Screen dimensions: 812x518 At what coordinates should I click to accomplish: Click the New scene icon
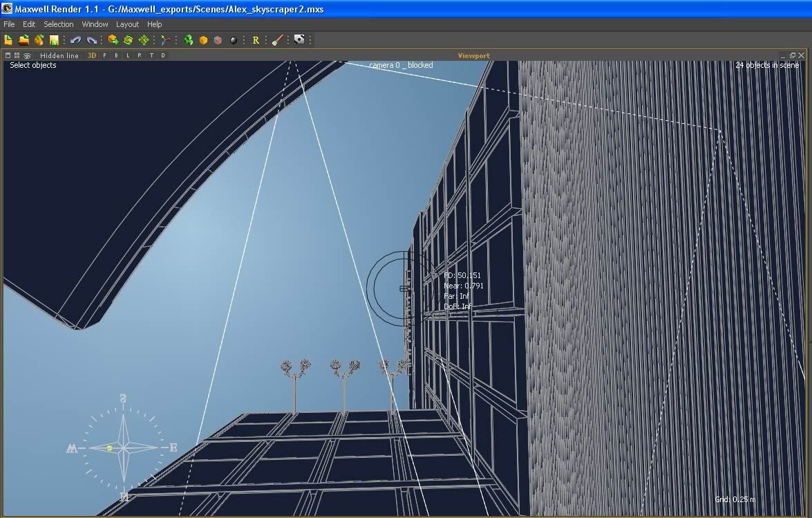tap(8, 40)
